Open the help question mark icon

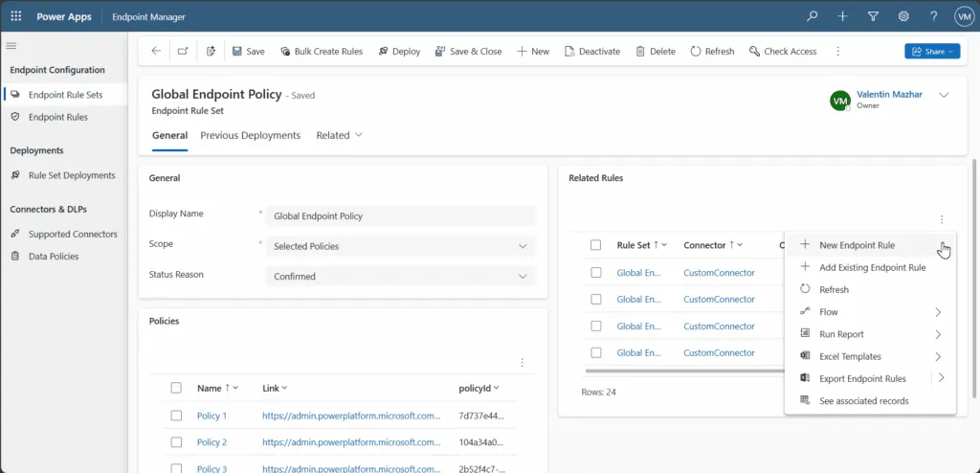[x=934, y=16]
